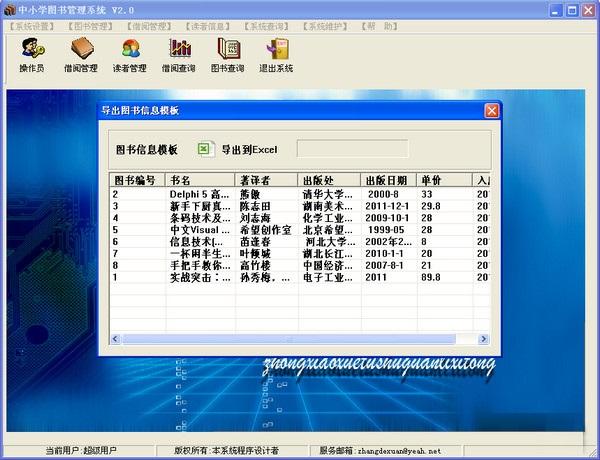Screen dimensions: 600x460
Task: Click the empty field beside 导出到Excel
Action: pos(352,149)
